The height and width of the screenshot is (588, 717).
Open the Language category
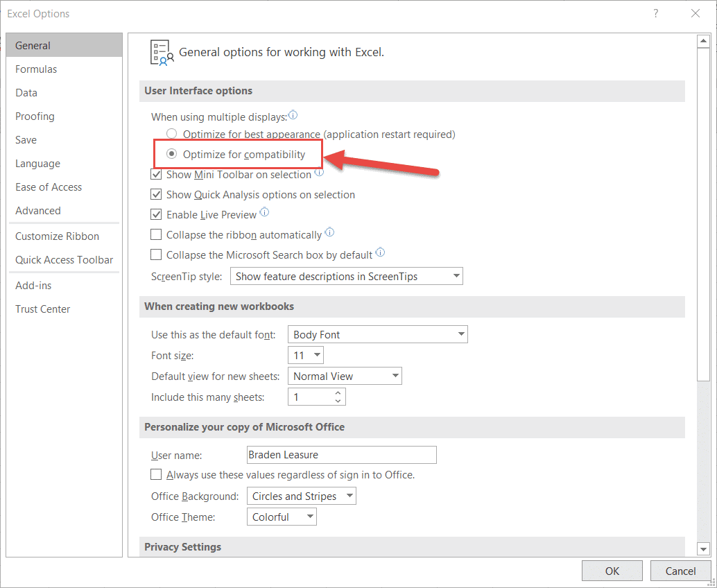(64, 163)
